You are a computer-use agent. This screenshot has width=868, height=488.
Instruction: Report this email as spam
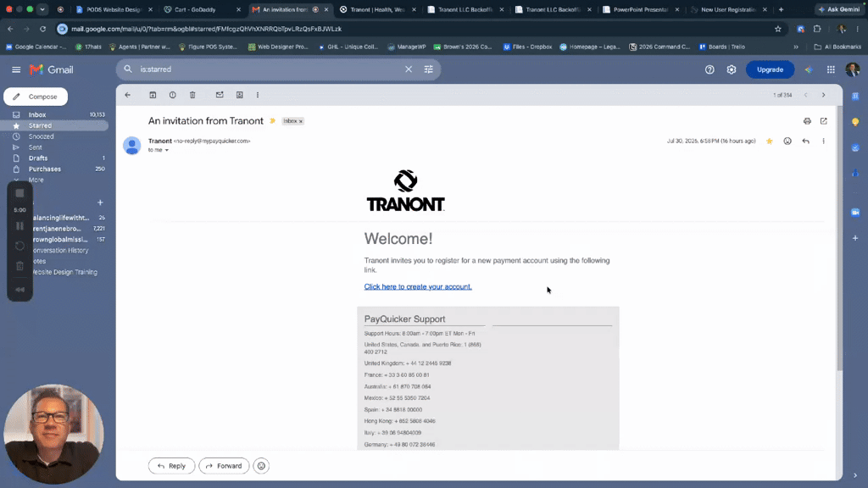173,95
